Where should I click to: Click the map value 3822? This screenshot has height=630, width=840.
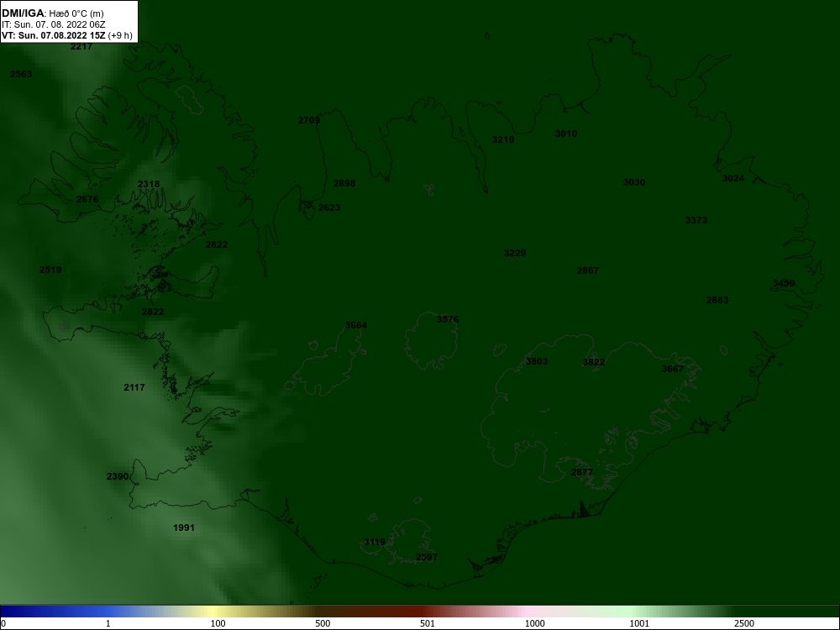(x=594, y=363)
